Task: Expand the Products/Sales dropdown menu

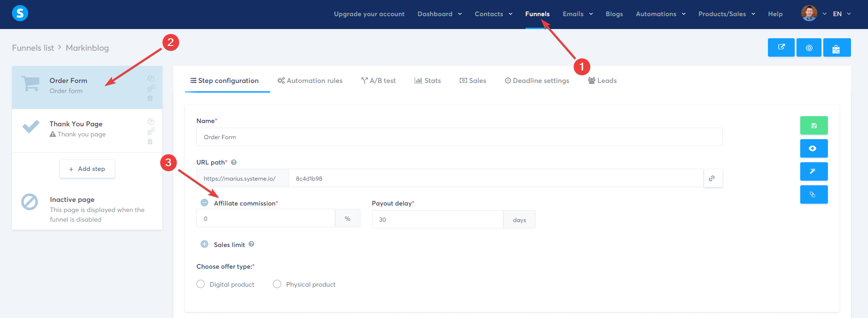Action: (727, 14)
